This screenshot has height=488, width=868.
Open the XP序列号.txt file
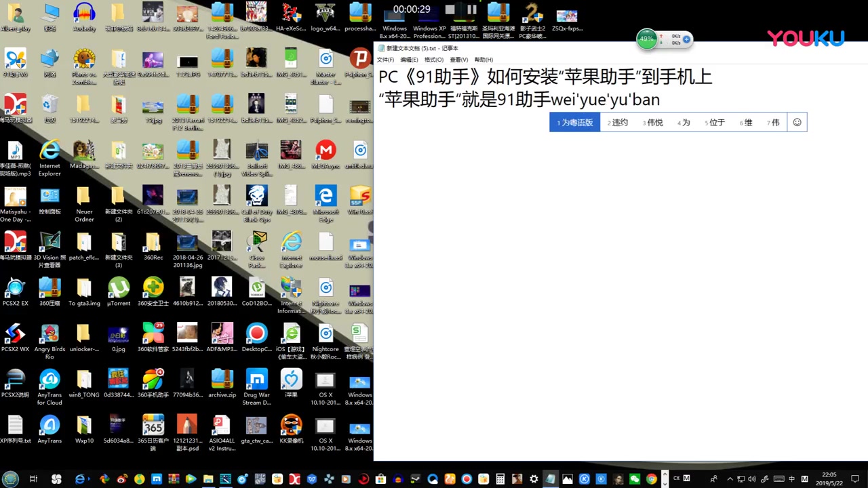tap(15, 429)
